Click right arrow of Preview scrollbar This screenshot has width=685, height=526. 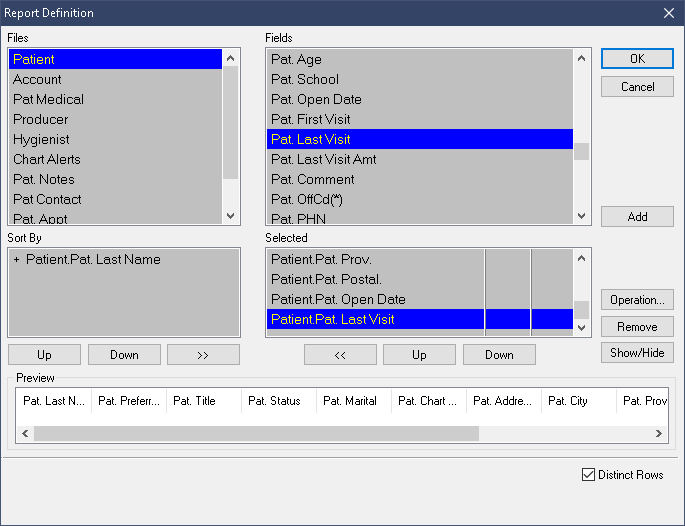[659, 434]
